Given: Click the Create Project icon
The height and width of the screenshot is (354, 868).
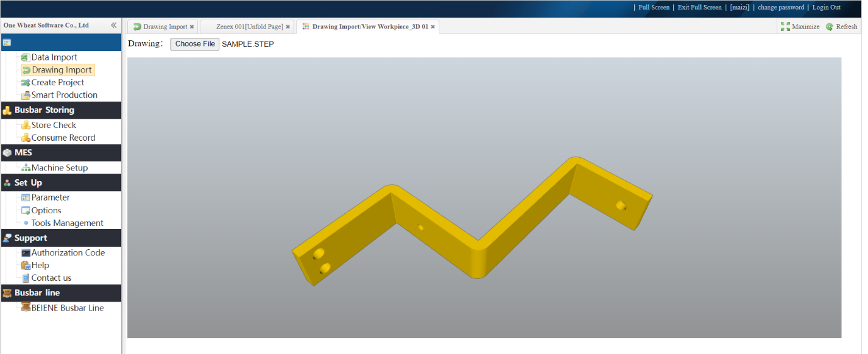Looking at the screenshot, I should (x=25, y=83).
